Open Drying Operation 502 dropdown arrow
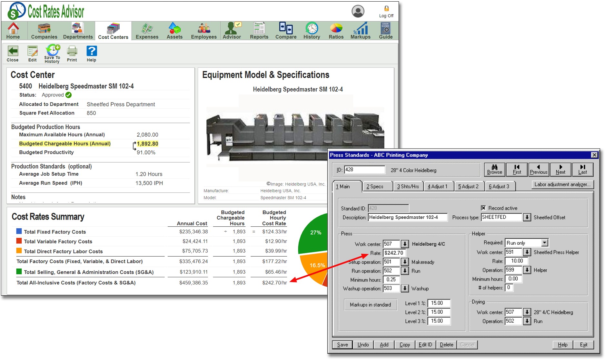 pos(527,321)
